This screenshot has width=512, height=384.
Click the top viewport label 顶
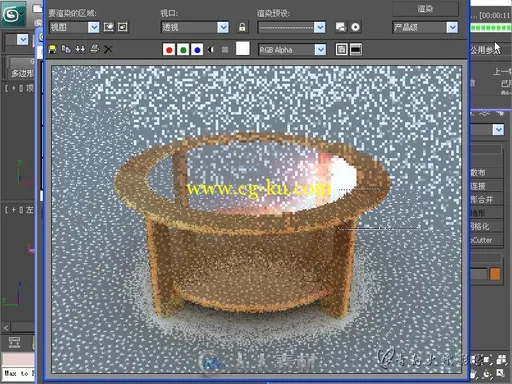pos(30,88)
